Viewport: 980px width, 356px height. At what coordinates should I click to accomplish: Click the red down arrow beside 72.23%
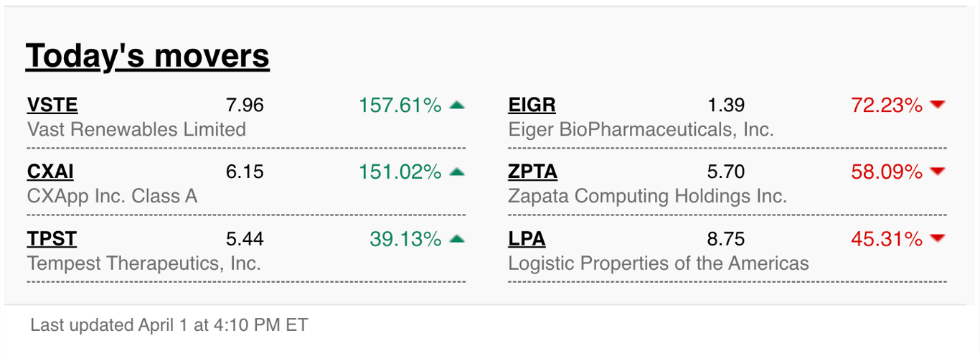coord(938,106)
